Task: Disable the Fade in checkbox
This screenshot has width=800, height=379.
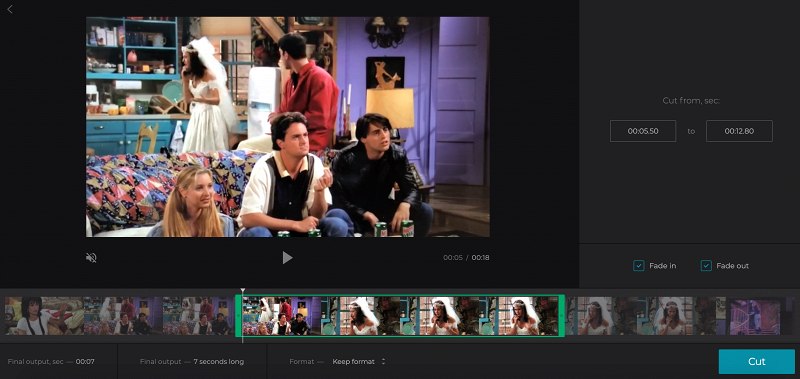Action: tap(639, 266)
